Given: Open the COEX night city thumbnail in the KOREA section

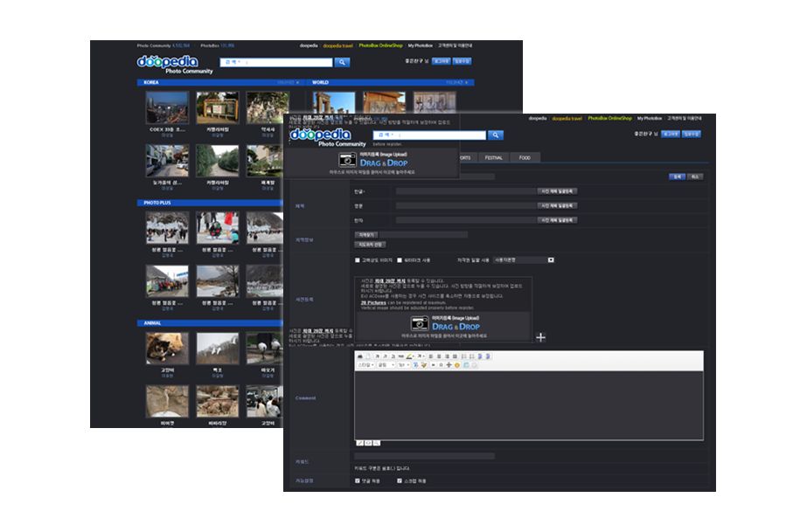Looking at the screenshot, I should tap(167, 107).
